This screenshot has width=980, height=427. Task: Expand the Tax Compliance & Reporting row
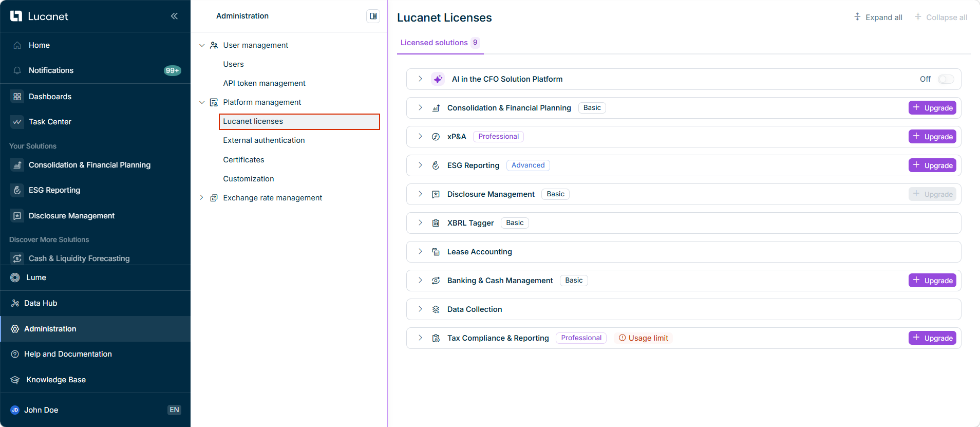pos(420,338)
